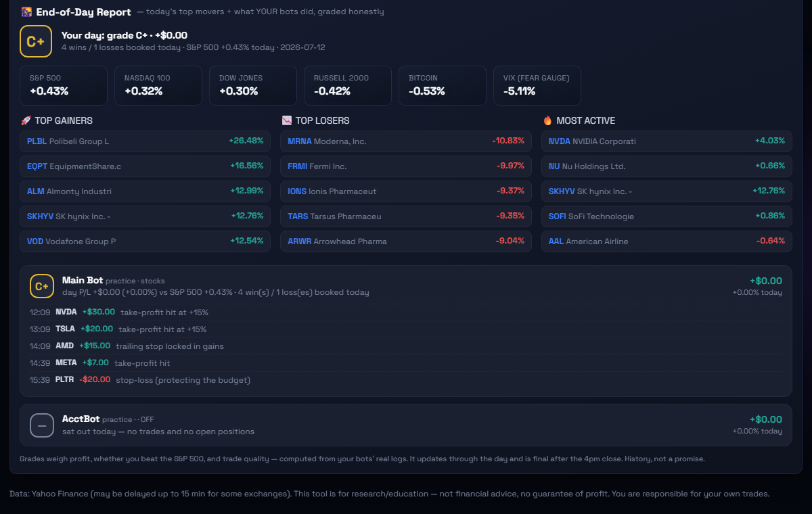The width and height of the screenshot is (812, 514).
Task: Click the +26.48% change for PLBL
Action: click(246, 141)
